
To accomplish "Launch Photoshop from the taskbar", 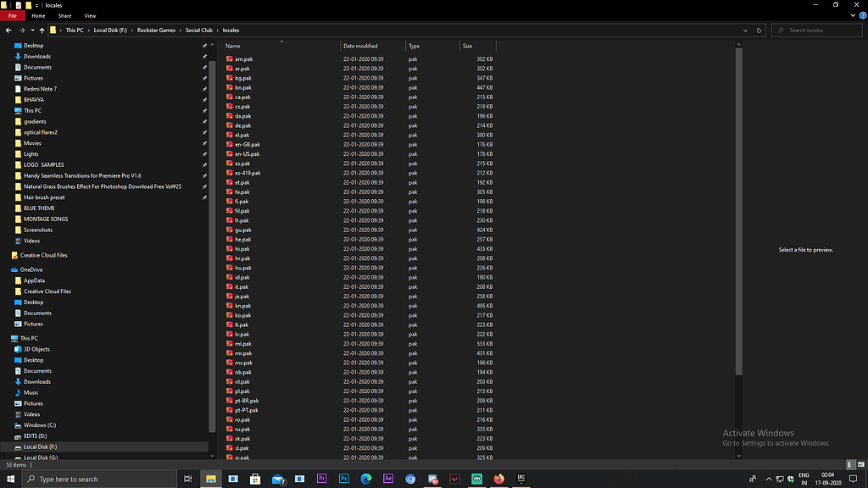I will [344, 478].
